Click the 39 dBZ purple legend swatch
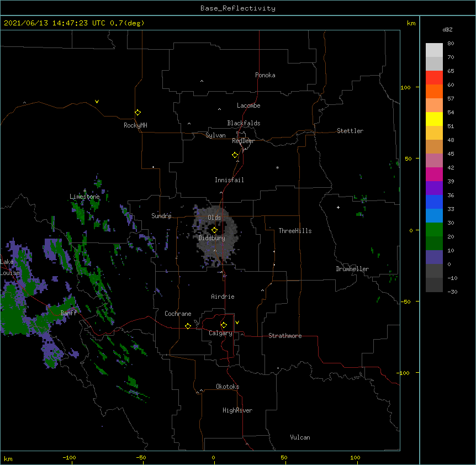This screenshot has height=465, width=476. (x=434, y=188)
